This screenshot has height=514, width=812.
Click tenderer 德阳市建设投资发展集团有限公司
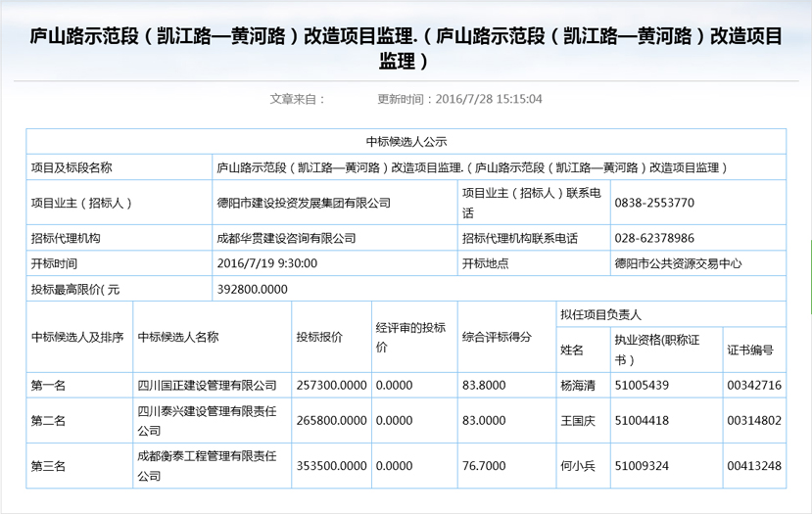click(303, 203)
